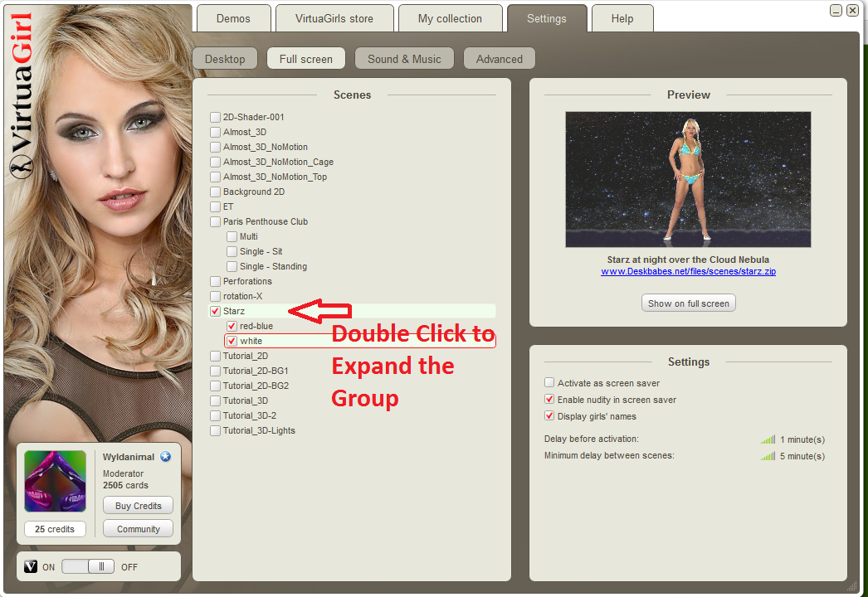Click the Wyldanimal username text
868x597 pixels.
[x=129, y=457]
